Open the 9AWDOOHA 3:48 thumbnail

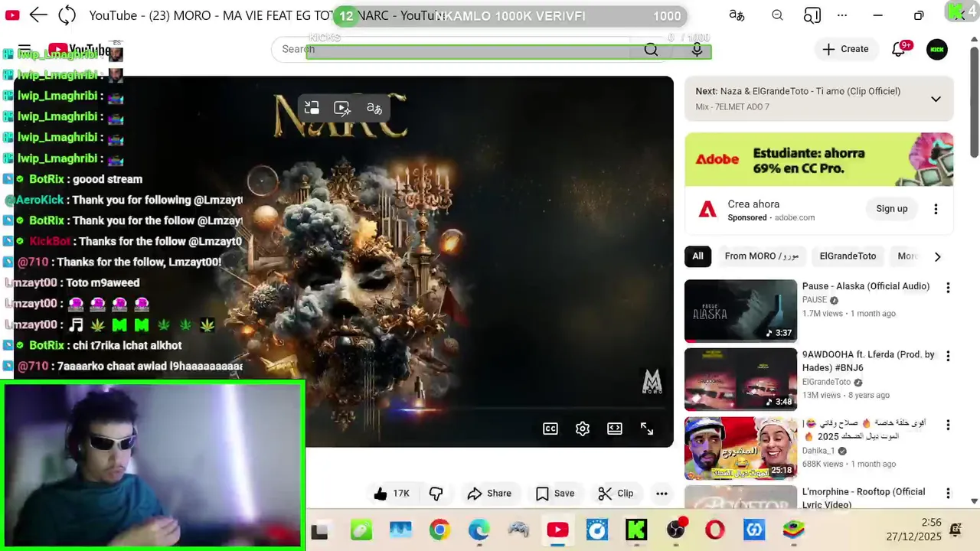click(740, 380)
